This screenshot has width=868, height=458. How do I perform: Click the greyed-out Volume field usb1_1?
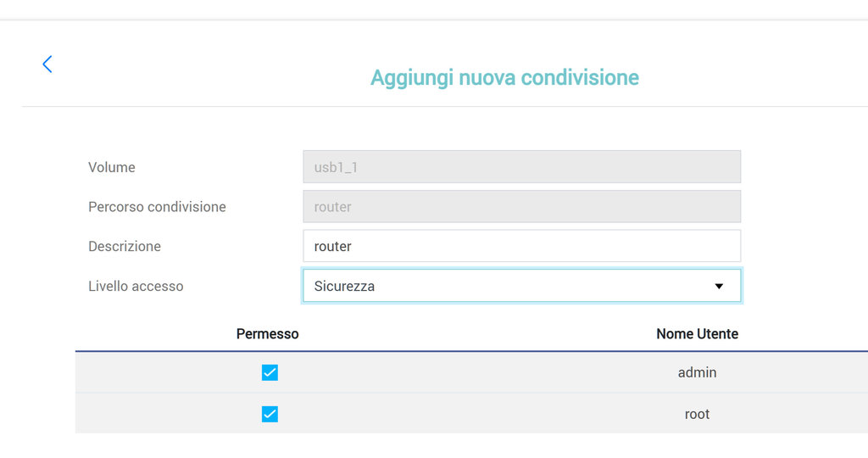click(521, 167)
